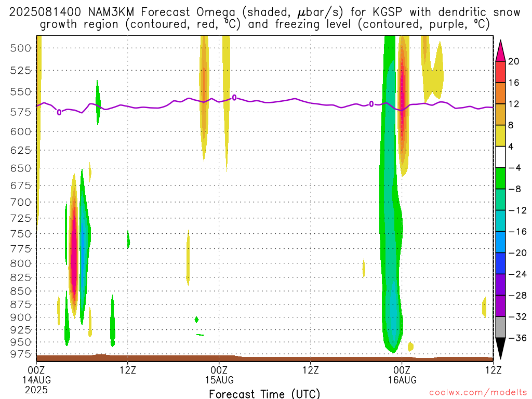The height and width of the screenshot is (399, 532).
Task: Click the 2025 year label under 14AUG
Action: point(36,390)
